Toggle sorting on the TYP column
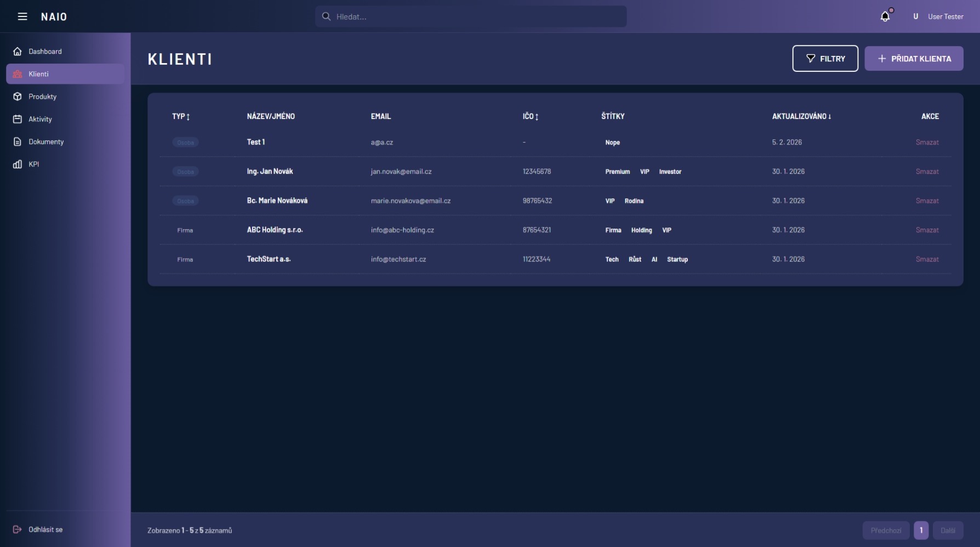The width and height of the screenshot is (980, 547). [181, 117]
